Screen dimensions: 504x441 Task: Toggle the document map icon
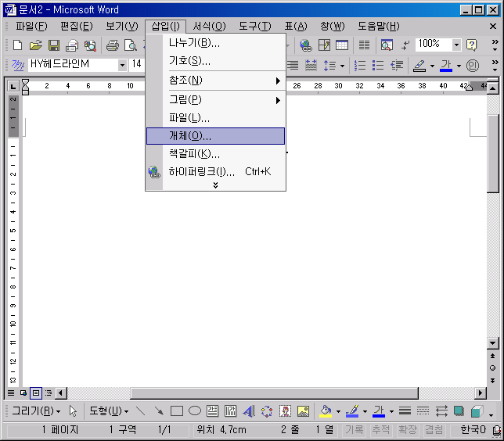coord(387,45)
